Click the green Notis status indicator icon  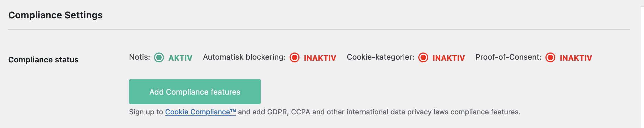coord(159,58)
